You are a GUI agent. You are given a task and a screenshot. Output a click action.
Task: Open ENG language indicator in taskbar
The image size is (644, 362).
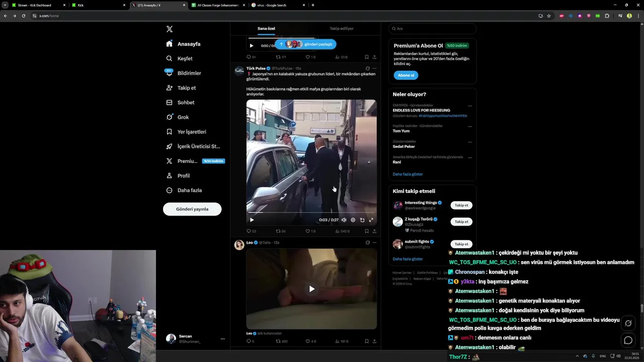603,356
